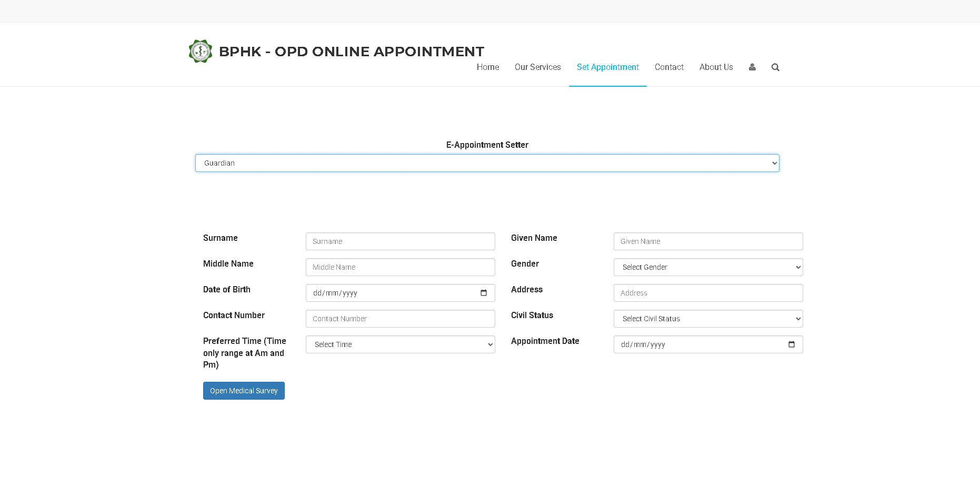This screenshot has height=478, width=980.
Task: Click the Date of Birth date field
Action: coord(401,293)
